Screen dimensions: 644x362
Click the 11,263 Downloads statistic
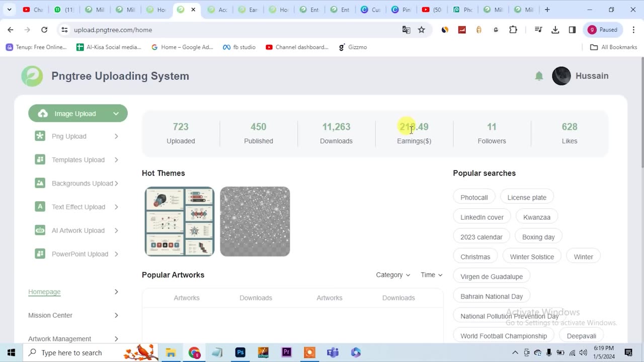coord(336,133)
